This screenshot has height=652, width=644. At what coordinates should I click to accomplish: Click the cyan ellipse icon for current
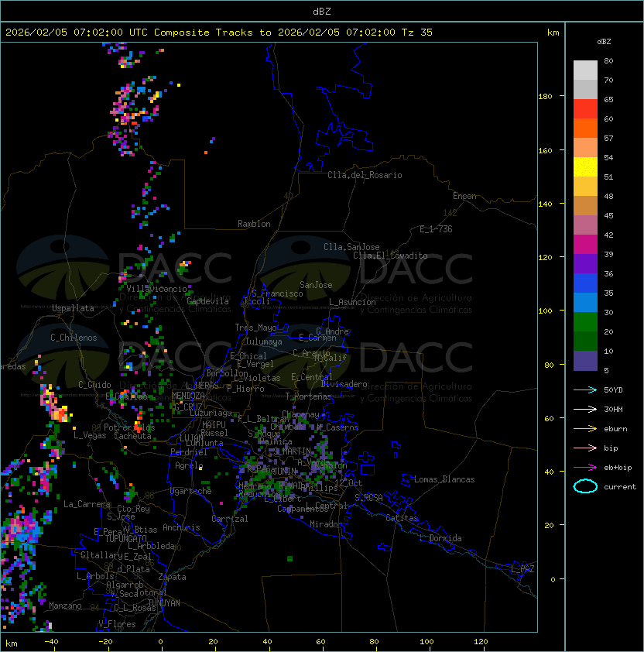pyautogui.click(x=585, y=486)
